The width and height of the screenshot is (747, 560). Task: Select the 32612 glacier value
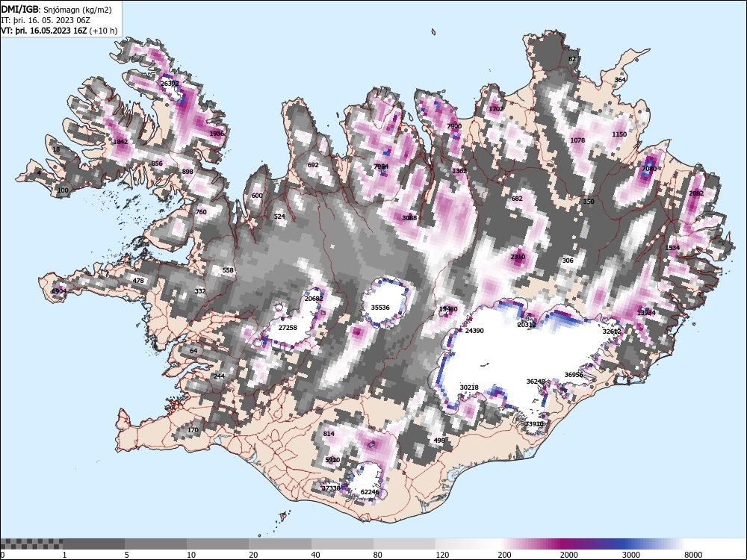[612, 332]
